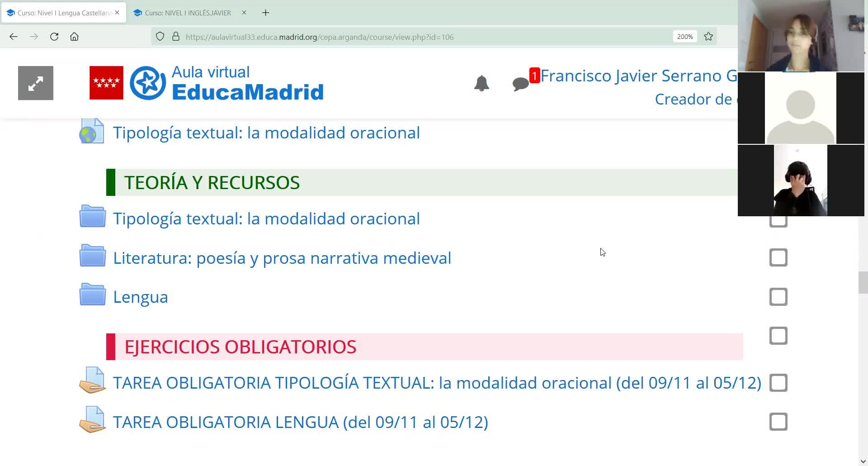
Task: Click the TEORÍA Y RECURSOS heading
Action: tap(212, 182)
